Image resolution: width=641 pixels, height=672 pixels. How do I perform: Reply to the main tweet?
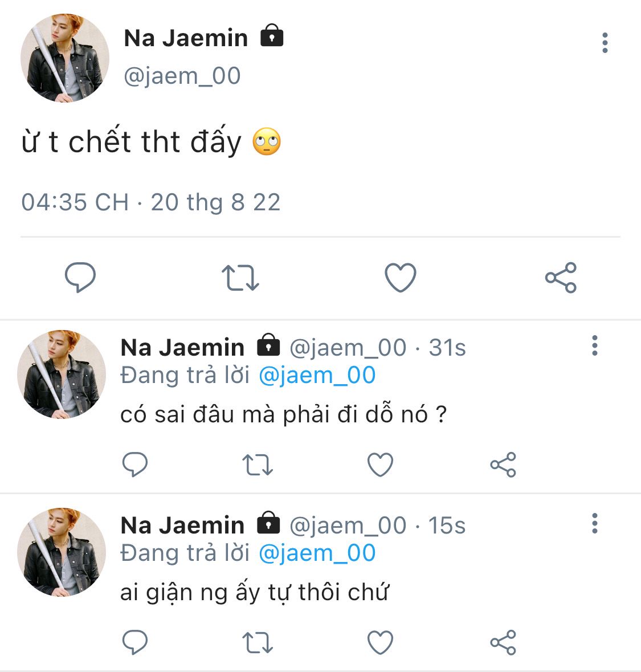80,278
